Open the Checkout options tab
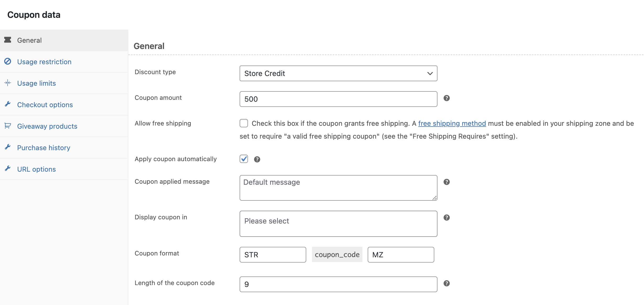The image size is (644, 305). pos(64,105)
